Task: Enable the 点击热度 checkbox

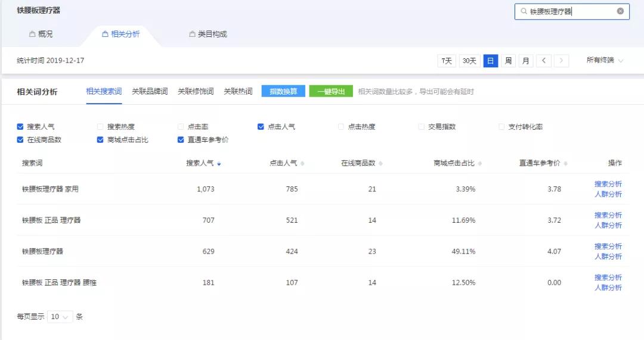Action: point(341,127)
